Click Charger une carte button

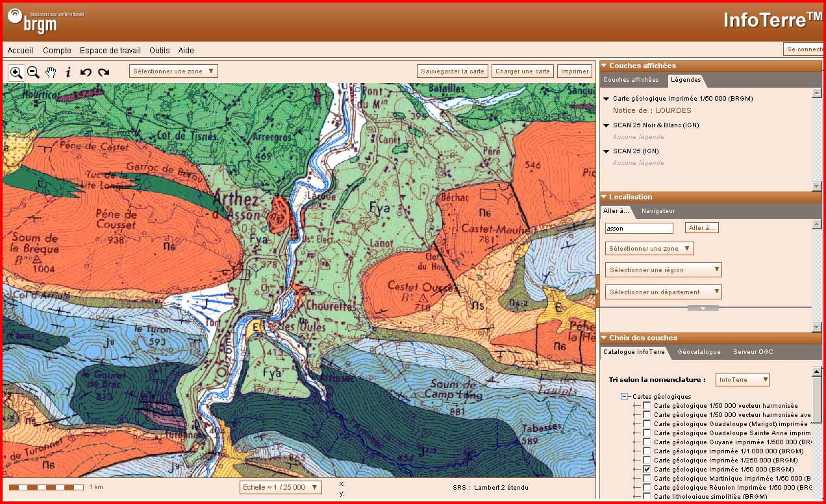(523, 71)
